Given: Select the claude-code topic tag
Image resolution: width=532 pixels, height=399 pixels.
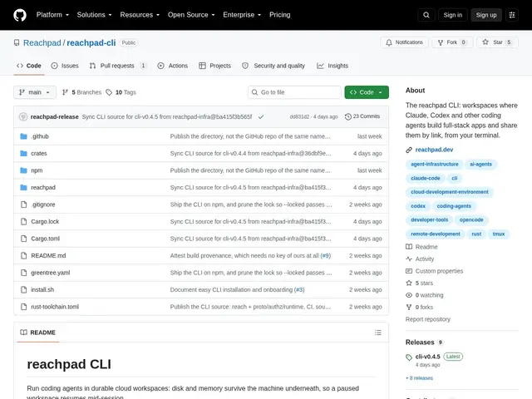Looking at the screenshot, I should click(425, 178).
